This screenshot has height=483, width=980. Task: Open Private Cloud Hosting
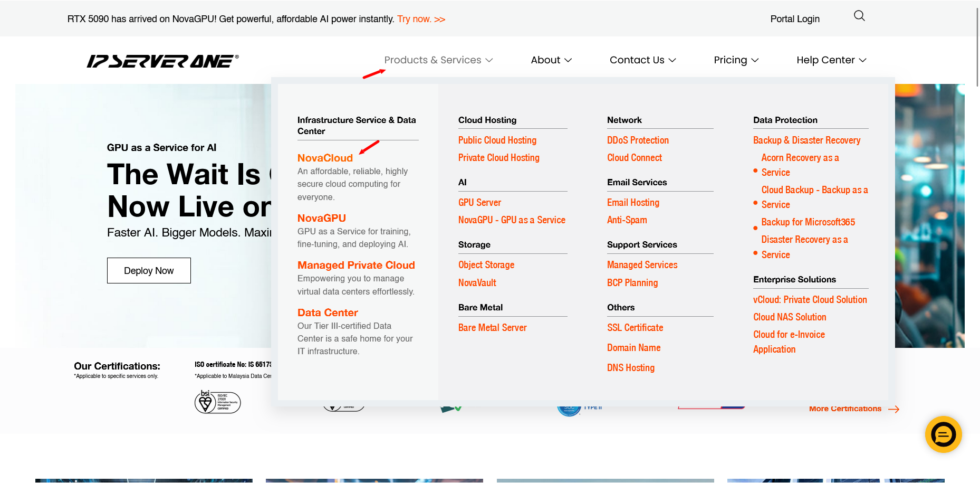499,157
